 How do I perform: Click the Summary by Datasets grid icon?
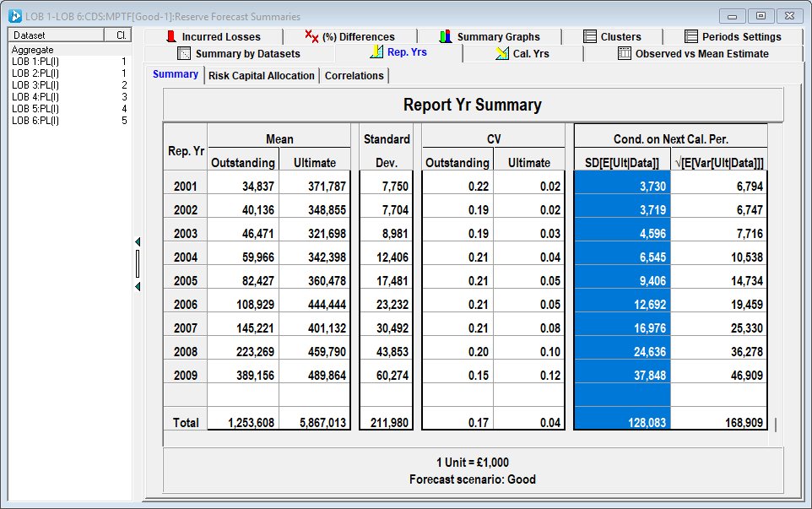(184, 53)
